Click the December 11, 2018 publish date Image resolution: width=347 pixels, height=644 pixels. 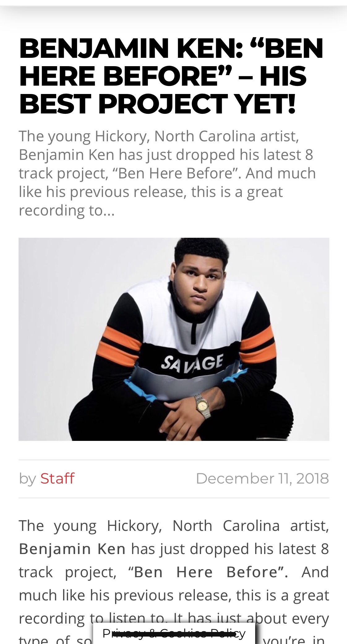tap(262, 478)
